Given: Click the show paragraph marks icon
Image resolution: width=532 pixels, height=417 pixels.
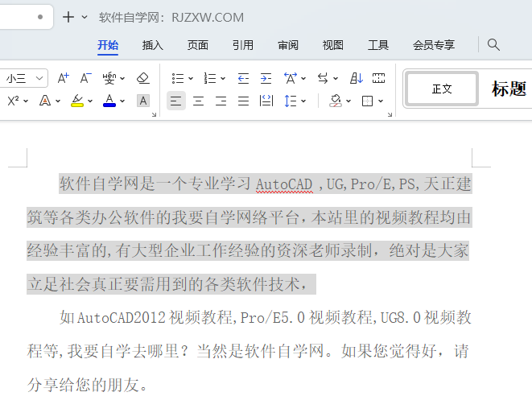Looking at the screenshot, I should click(x=378, y=78).
